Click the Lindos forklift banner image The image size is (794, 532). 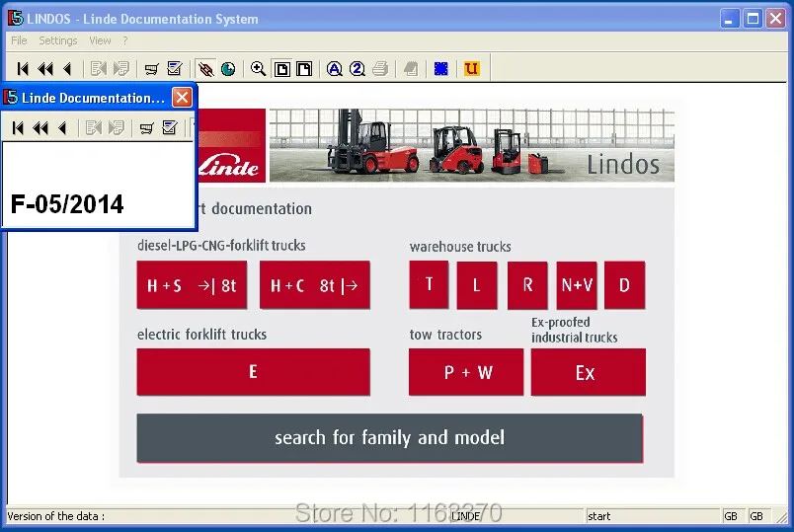coord(471,145)
